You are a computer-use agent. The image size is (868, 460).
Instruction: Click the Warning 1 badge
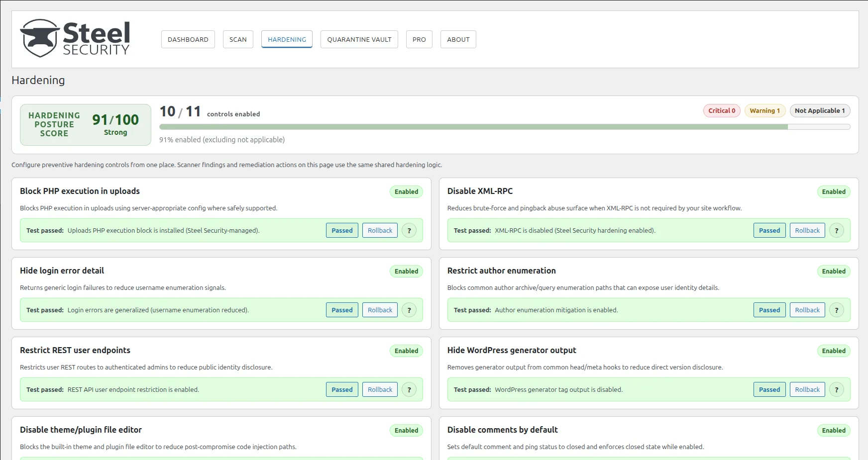click(765, 110)
